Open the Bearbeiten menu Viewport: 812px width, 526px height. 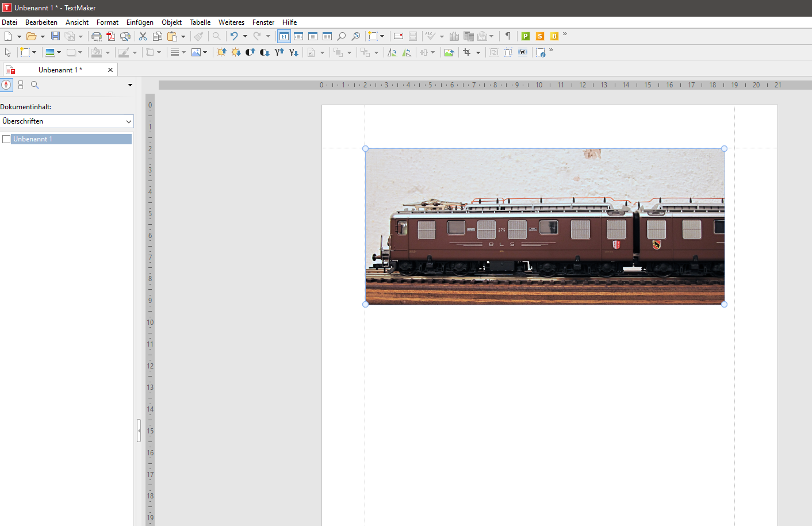pos(41,22)
